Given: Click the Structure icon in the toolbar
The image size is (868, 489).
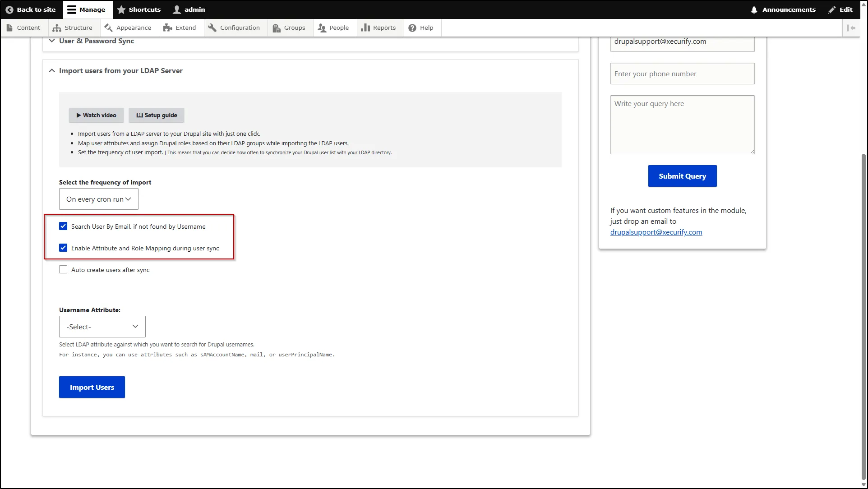Looking at the screenshot, I should (56, 28).
